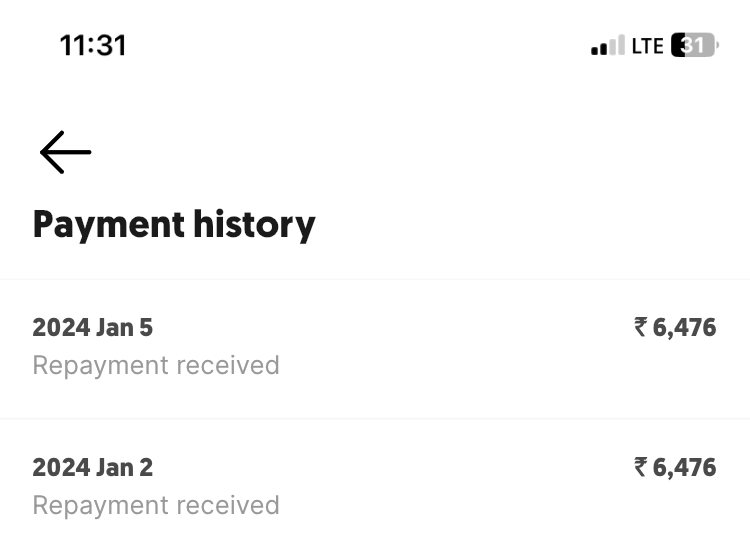Tap the battery icon in status bar
Viewport: 750px width, 546px height.
click(x=695, y=46)
